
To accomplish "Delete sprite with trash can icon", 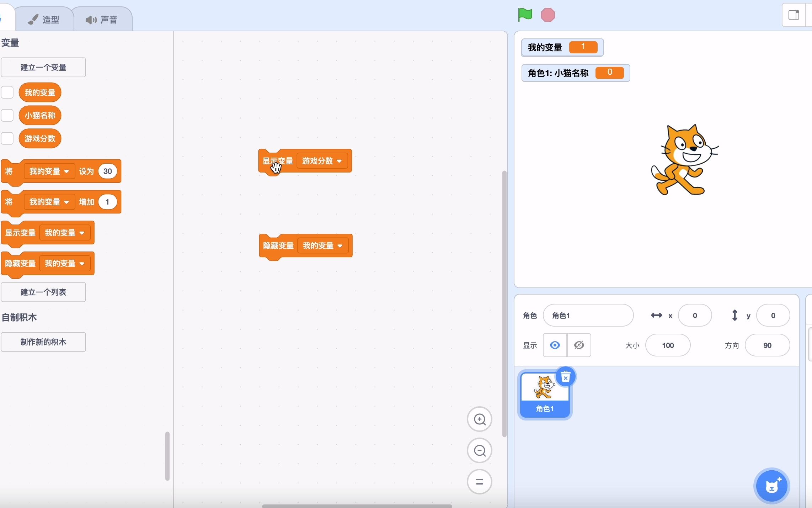I will pyautogui.click(x=565, y=377).
